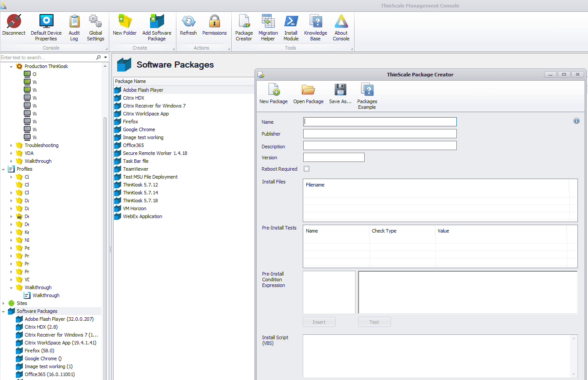588x380 pixels.
Task: Open the Knowledge Base
Action: tap(316, 28)
